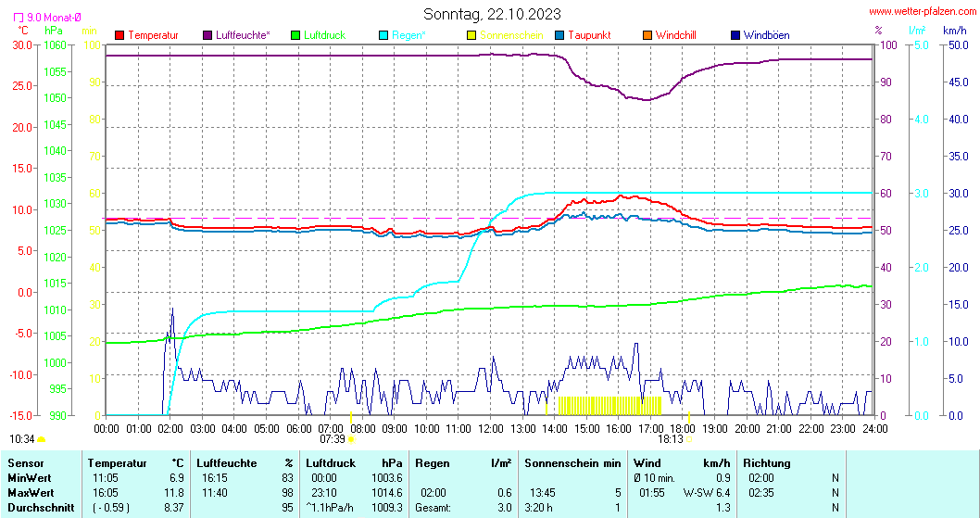Click the Luftfeuchte* legend label
Image resolution: width=980 pixels, height=518 pixels.
243,35
